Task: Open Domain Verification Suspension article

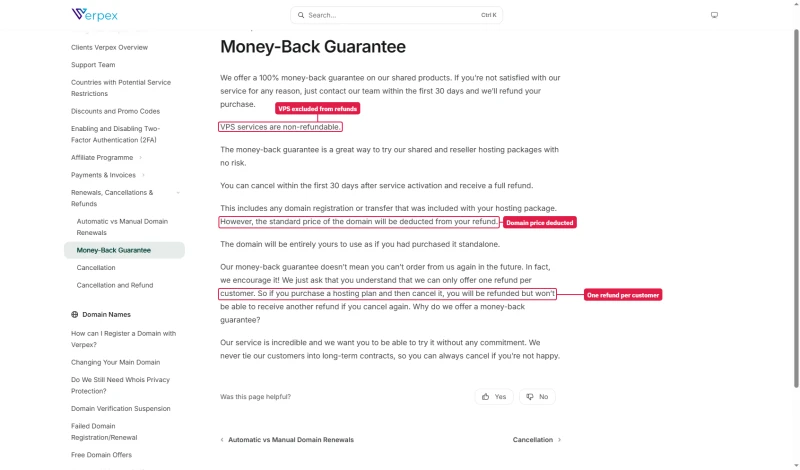Action: pyautogui.click(x=120, y=408)
